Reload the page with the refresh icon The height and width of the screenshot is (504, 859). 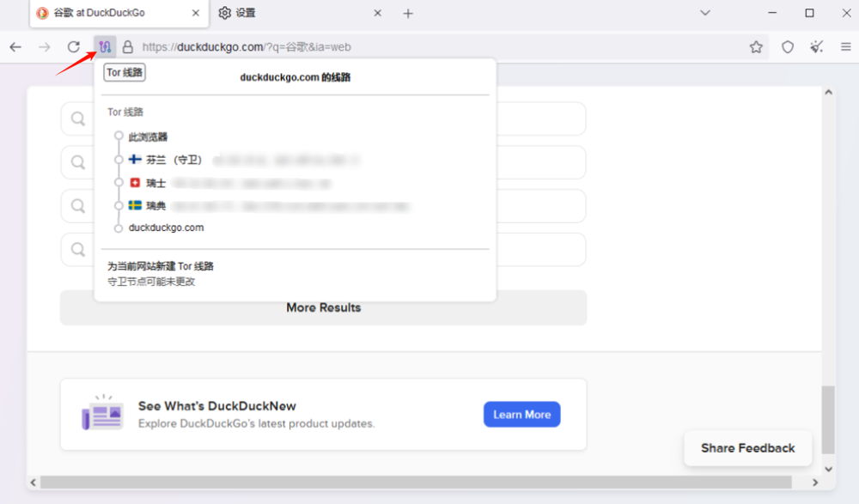coord(74,47)
